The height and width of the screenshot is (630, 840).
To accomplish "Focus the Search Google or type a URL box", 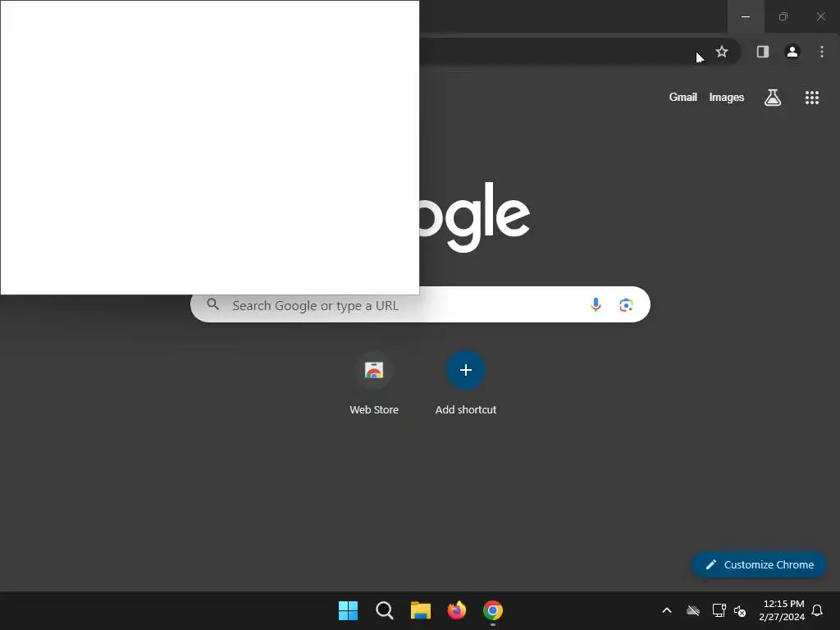I will point(420,305).
